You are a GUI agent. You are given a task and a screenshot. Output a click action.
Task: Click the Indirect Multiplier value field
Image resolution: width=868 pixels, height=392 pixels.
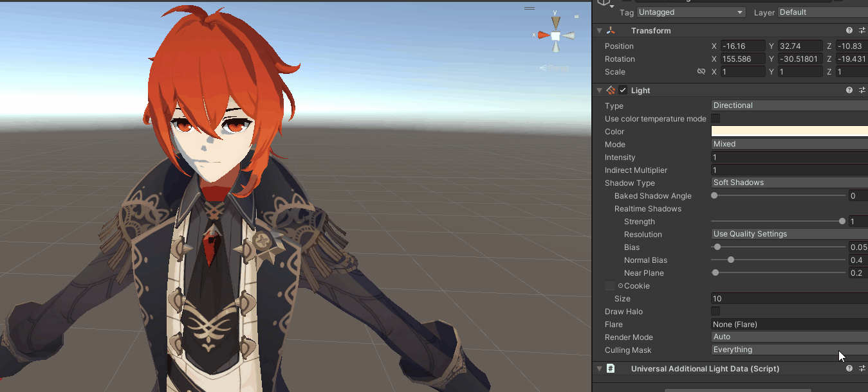pos(790,170)
